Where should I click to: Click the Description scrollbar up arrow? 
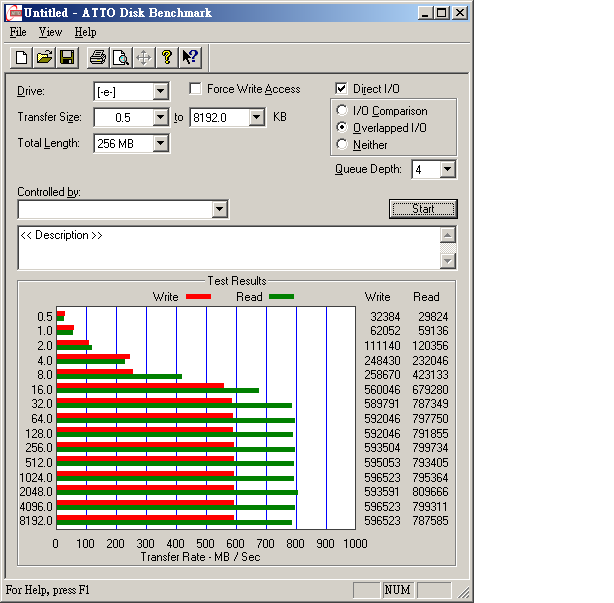448,235
